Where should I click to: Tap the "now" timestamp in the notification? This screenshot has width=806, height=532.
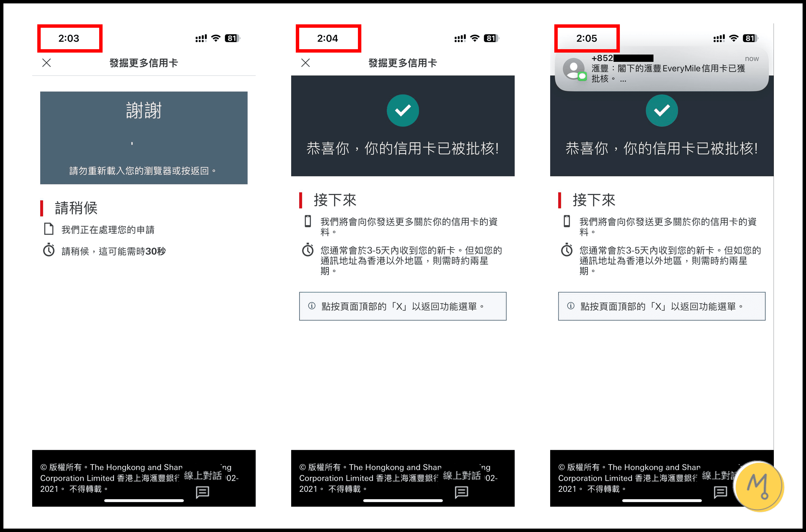[x=752, y=59]
